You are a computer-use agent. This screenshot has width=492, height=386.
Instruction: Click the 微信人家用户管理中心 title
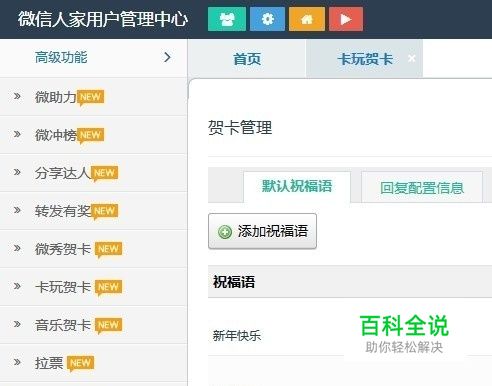[103, 19]
